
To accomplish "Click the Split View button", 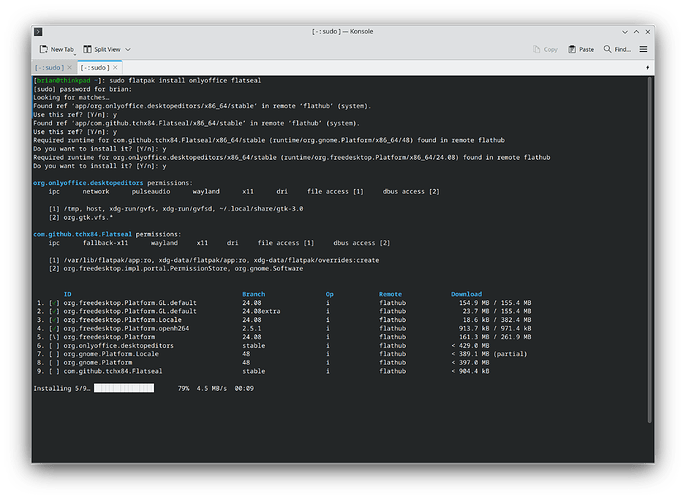I will click(x=102, y=49).
